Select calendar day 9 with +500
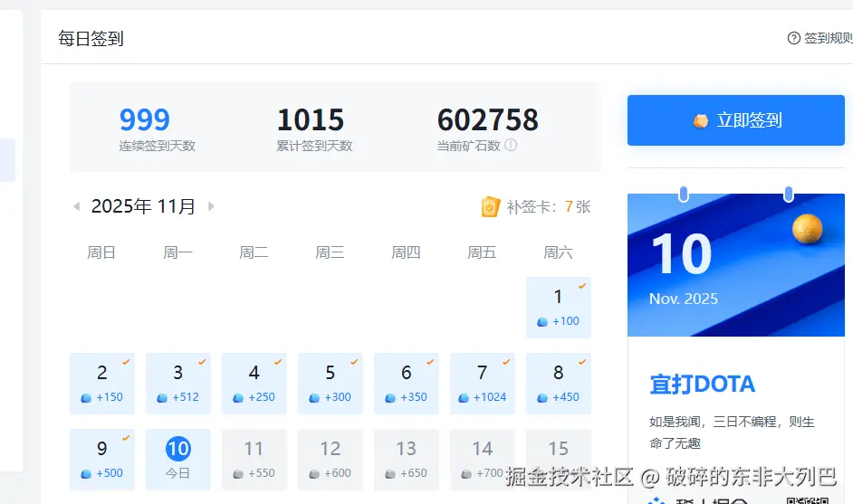The image size is (853, 504). click(101, 460)
